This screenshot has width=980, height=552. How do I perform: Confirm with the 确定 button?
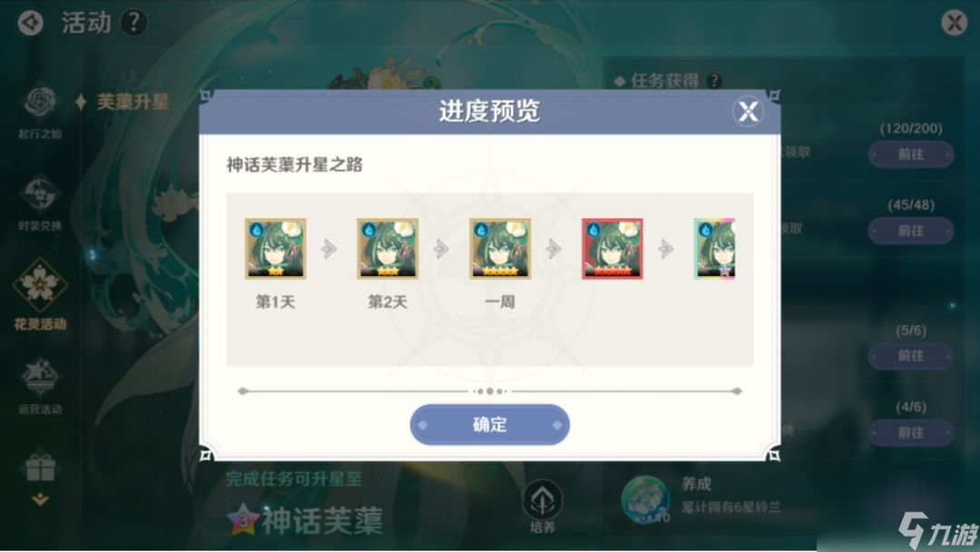click(x=489, y=425)
